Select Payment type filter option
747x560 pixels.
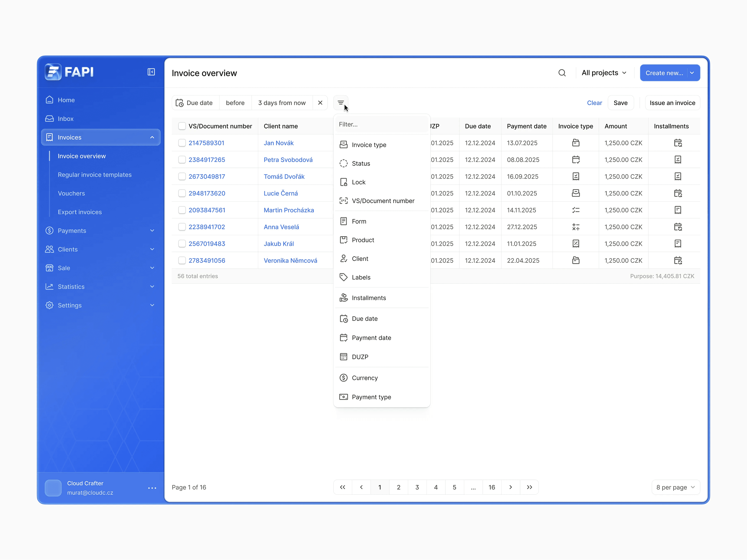(x=382, y=397)
